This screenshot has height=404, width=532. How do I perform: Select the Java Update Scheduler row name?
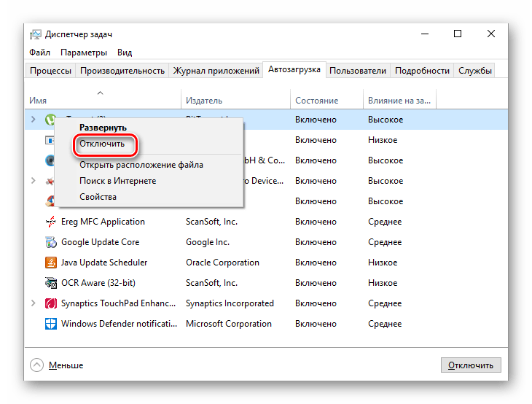104,263
